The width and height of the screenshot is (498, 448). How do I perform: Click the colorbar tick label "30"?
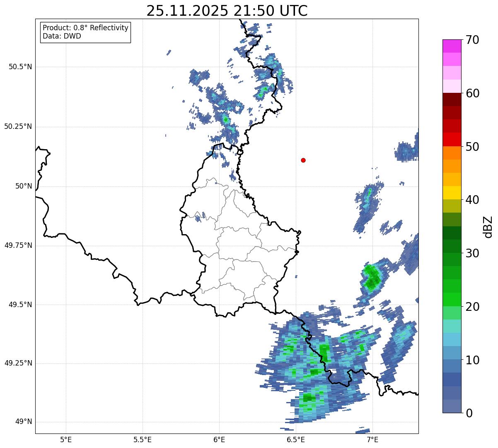[472, 253]
